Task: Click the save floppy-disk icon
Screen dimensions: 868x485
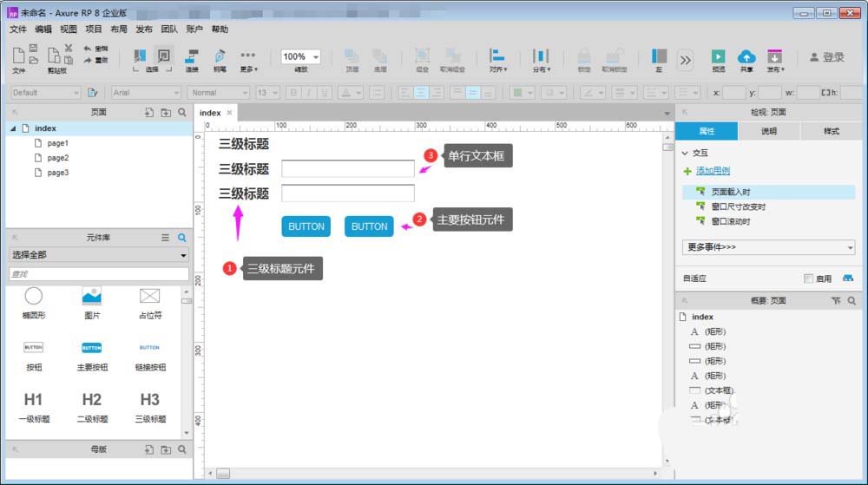Action: 33,48
